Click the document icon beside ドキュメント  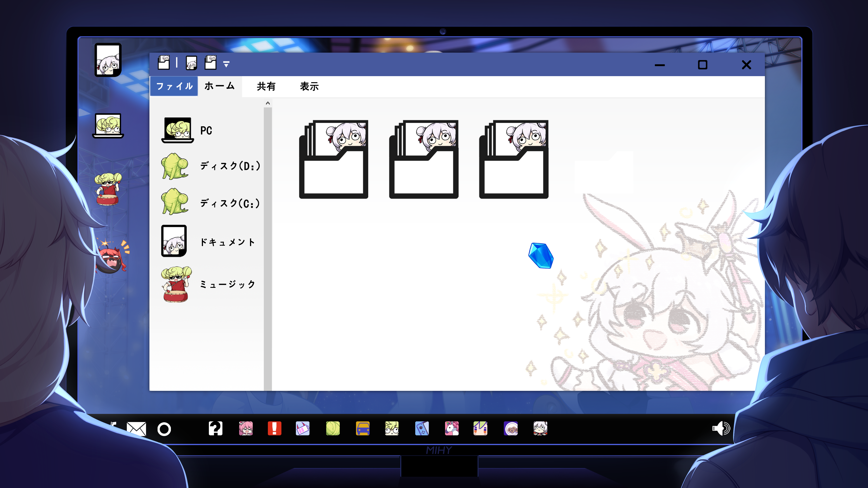click(x=174, y=241)
